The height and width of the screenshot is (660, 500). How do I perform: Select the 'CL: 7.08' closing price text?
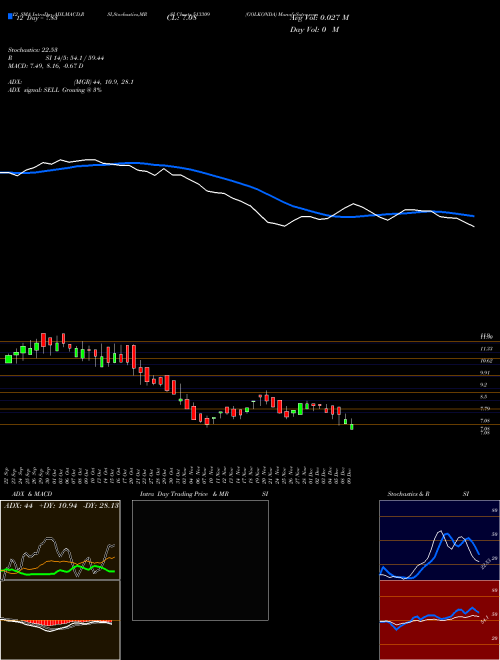(x=182, y=17)
